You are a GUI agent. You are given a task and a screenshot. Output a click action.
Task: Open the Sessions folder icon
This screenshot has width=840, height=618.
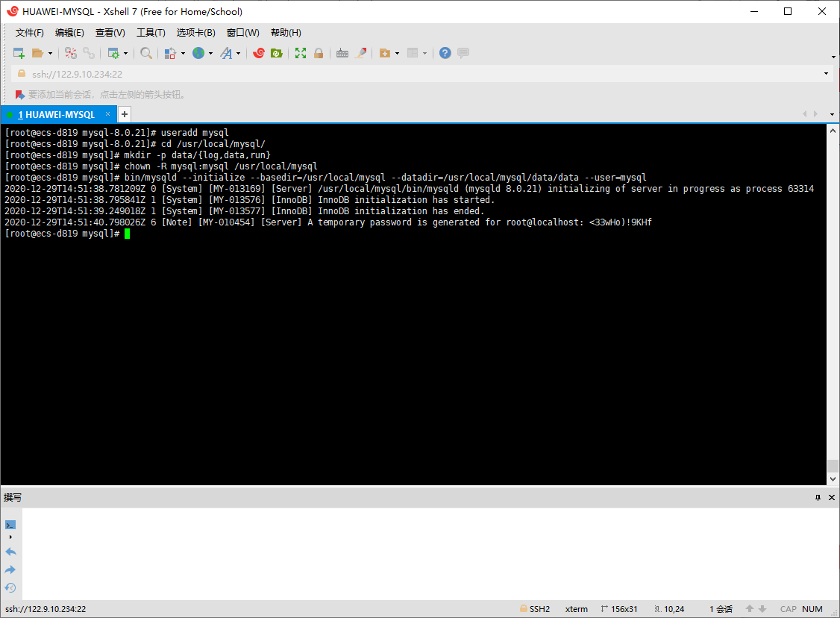[x=37, y=53]
